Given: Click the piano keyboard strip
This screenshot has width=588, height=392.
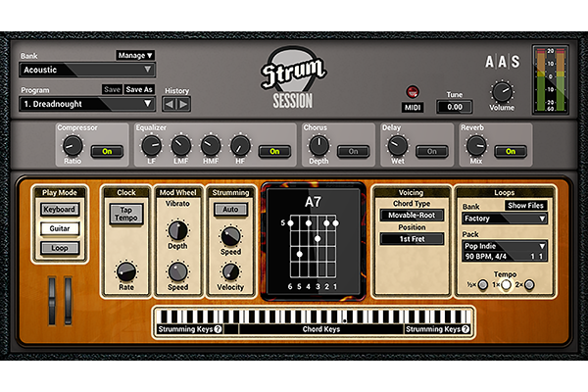Looking at the screenshot, I should click(x=314, y=316).
